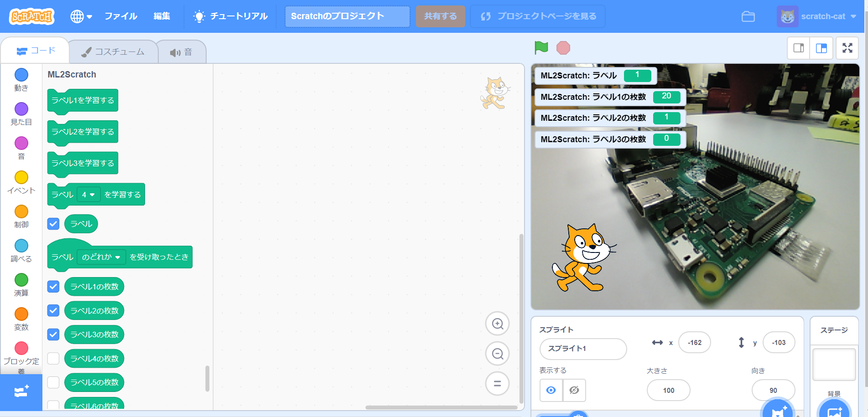Screen dimensions: 868x417
Task: Click the block palette vertical scrollbar
Action: click(x=207, y=378)
